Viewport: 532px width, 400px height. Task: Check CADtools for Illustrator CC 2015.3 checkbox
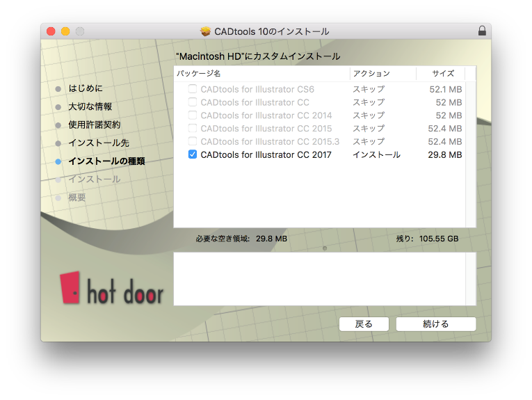pos(193,141)
